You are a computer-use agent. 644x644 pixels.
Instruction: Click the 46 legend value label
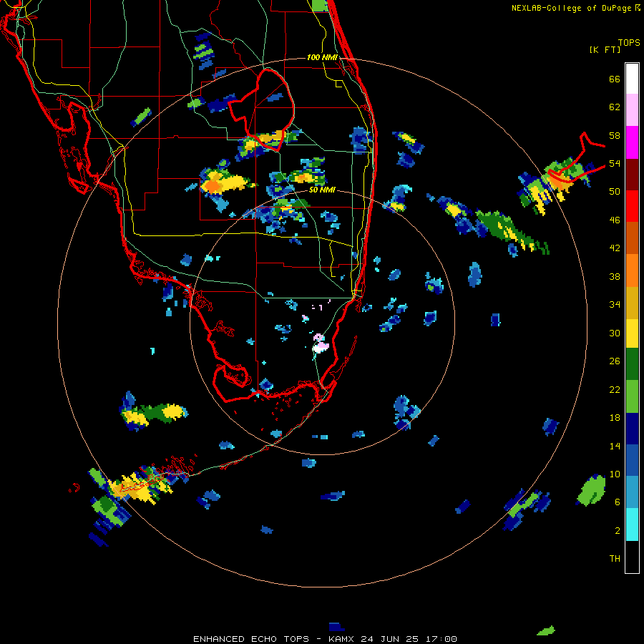click(615, 220)
